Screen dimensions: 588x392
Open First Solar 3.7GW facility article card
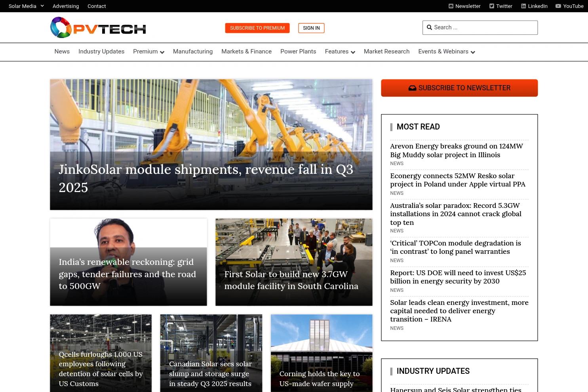pyautogui.click(x=294, y=262)
